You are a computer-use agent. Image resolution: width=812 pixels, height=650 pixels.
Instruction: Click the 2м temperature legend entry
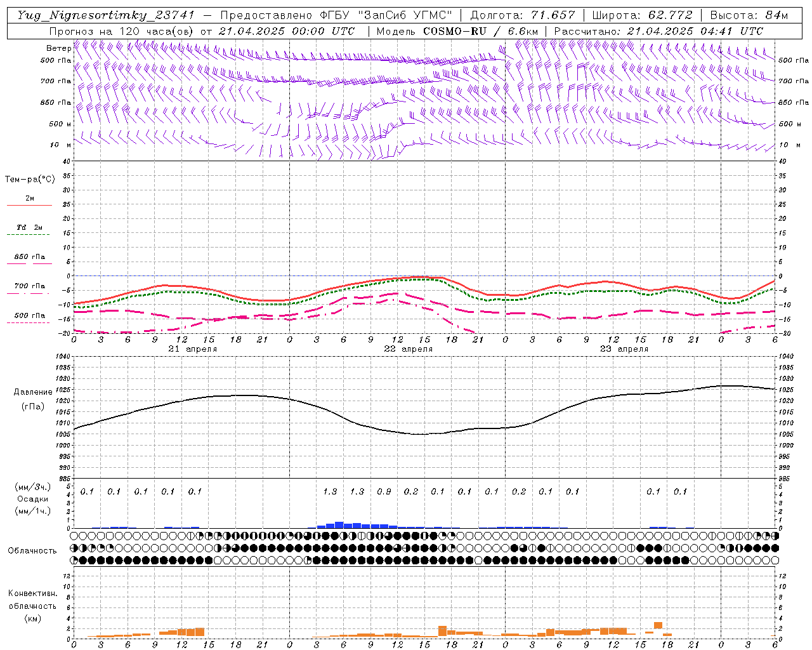tap(29, 199)
